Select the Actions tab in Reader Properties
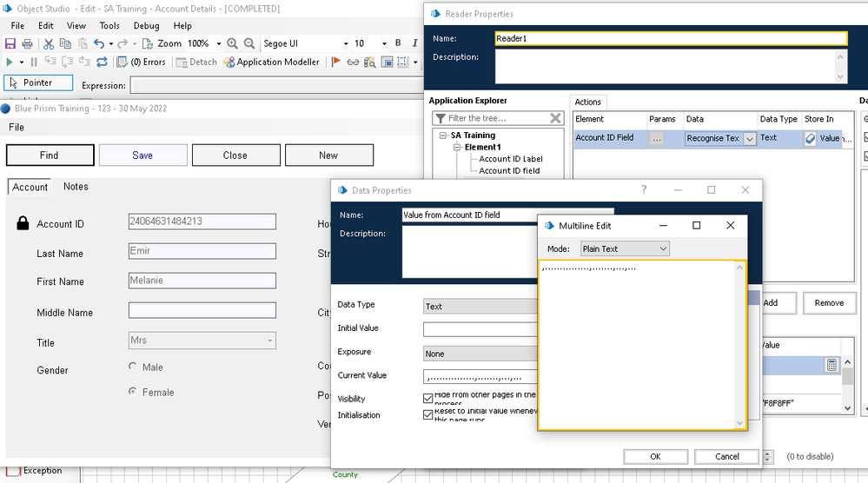The width and height of the screenshot is (868, 483). pos(588,102)
